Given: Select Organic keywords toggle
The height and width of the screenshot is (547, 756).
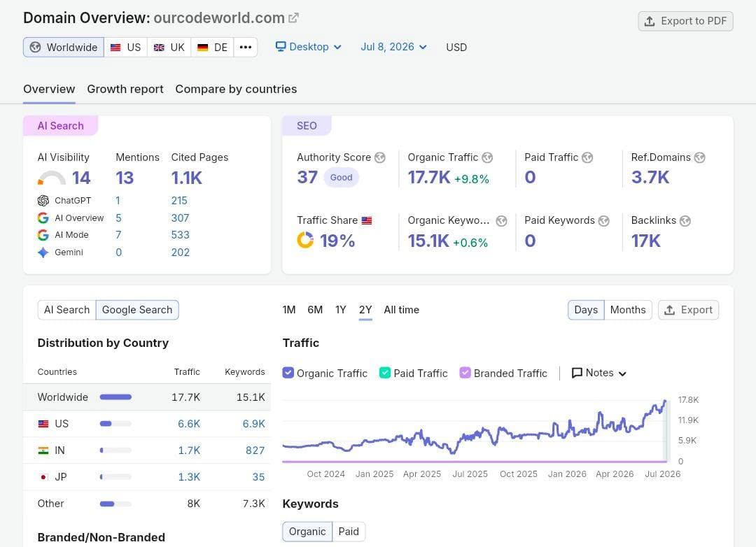Looking at the screenshot, I should click(x=307, y=532).
